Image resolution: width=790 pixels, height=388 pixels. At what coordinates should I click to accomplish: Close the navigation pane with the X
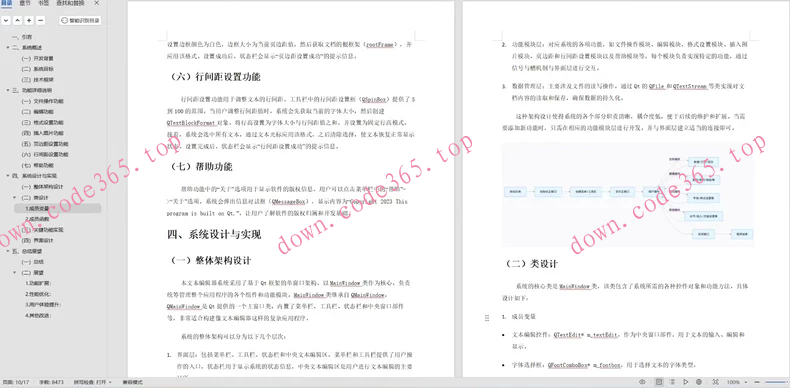pyautogui.click(x=97, y=3)
